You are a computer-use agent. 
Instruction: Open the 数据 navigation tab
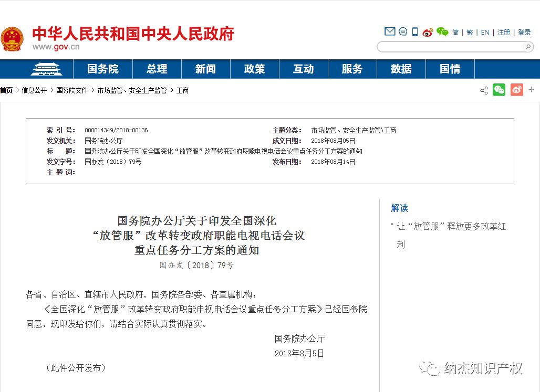401,69
